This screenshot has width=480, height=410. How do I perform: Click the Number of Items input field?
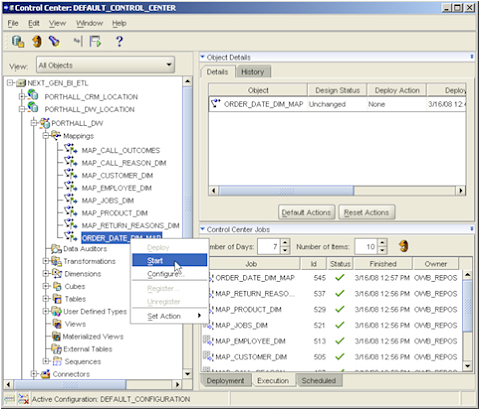pyautogui.click(x=366, y=246)
